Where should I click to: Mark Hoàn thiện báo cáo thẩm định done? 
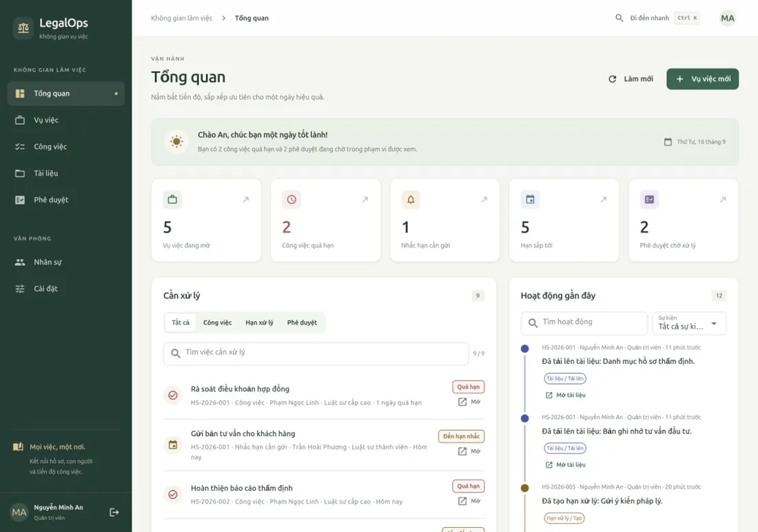click(x=172, y=494)
